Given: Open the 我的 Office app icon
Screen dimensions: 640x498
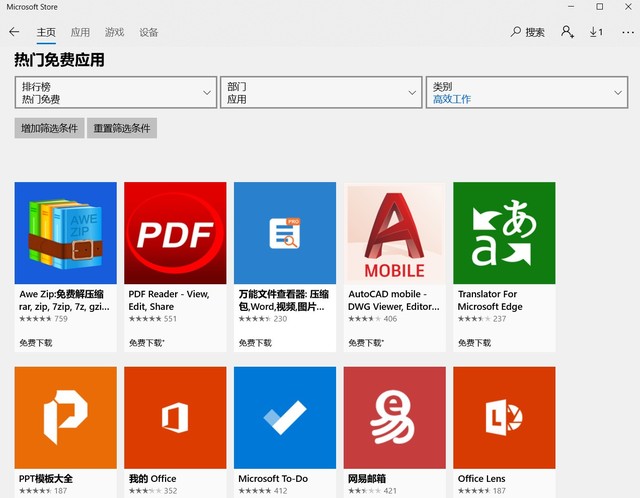Looking at the screenshot, I should 175,418.
